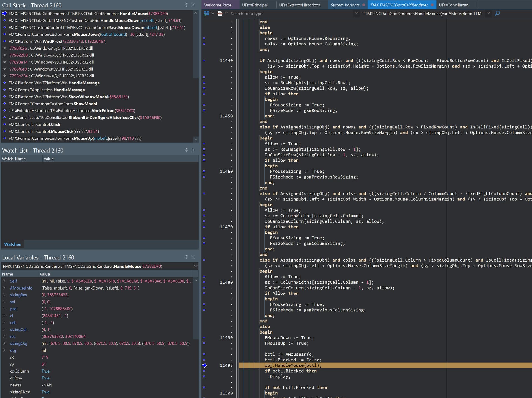The width and height of the screenshot is (532, 398).
Task: Open the stack frame dropdown in Local Variables
Action: click(x=195, y=266)
